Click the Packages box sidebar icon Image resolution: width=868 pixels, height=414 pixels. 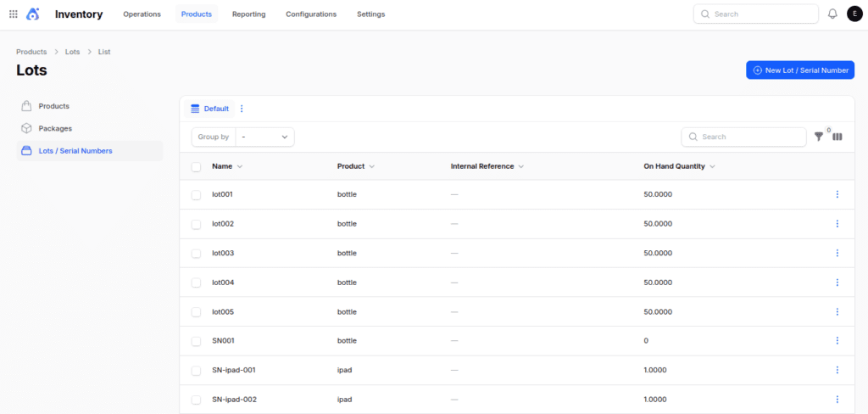(26, 128)
